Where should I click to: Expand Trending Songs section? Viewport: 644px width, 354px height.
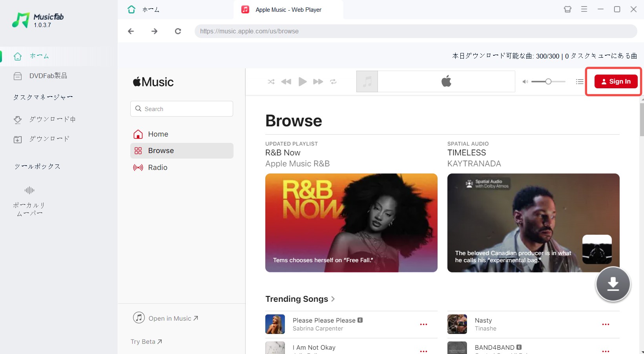pos(300,299)
